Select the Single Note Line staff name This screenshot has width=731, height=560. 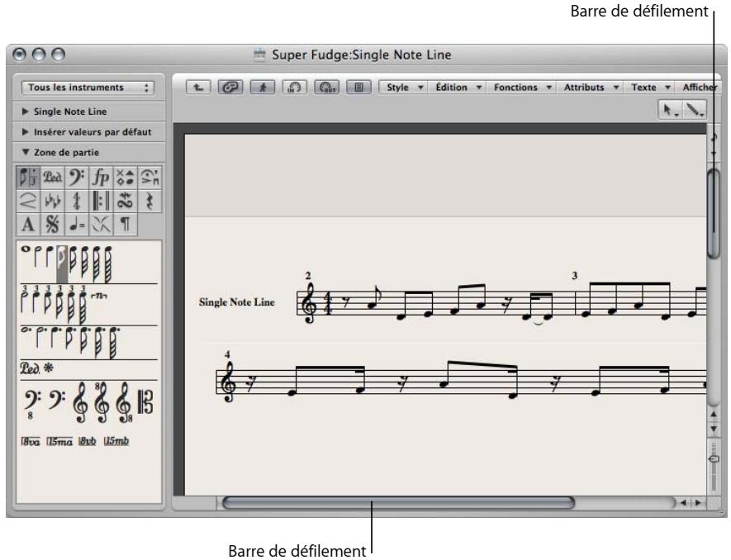coord(237,302)
